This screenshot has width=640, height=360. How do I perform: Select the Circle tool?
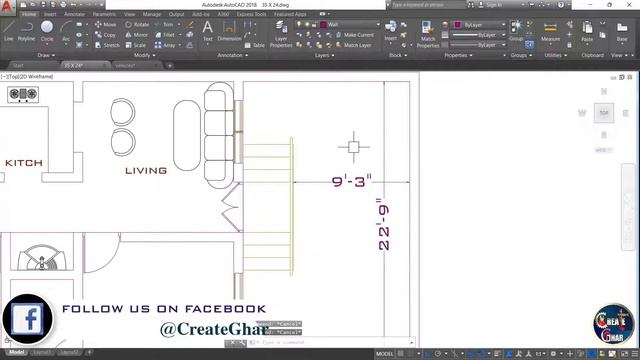click(47, 31)
